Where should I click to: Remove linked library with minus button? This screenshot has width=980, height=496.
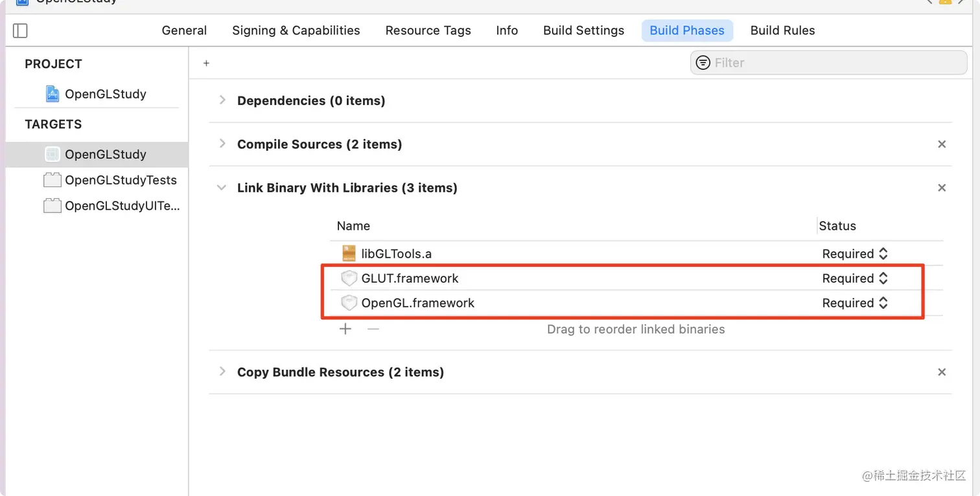click(x=373, y=329)
